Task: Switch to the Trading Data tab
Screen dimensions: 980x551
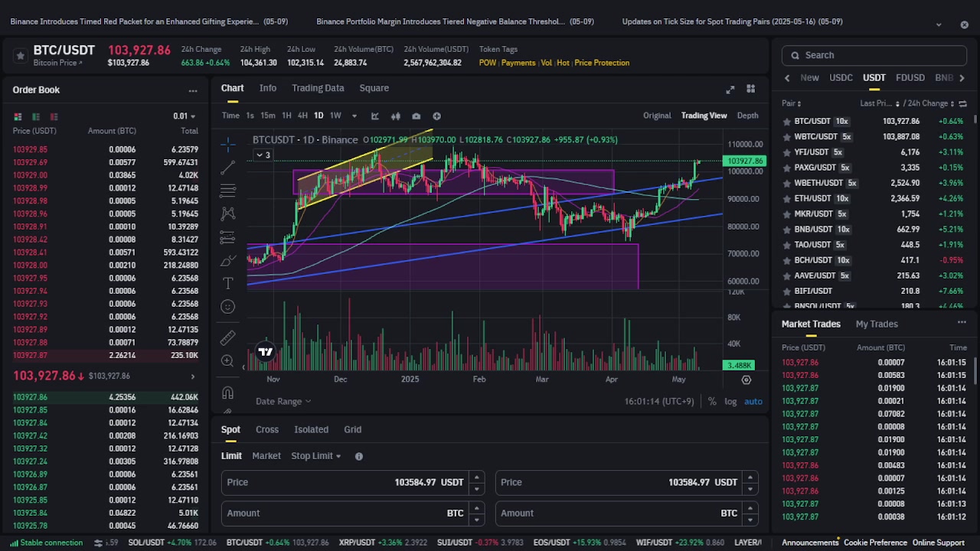Action: tap(318, 88)
